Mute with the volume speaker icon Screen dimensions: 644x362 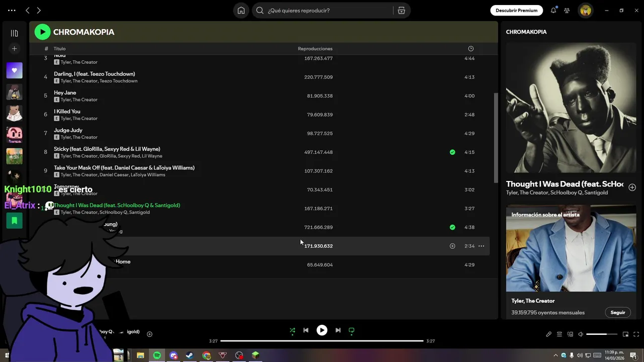(581, 334)
